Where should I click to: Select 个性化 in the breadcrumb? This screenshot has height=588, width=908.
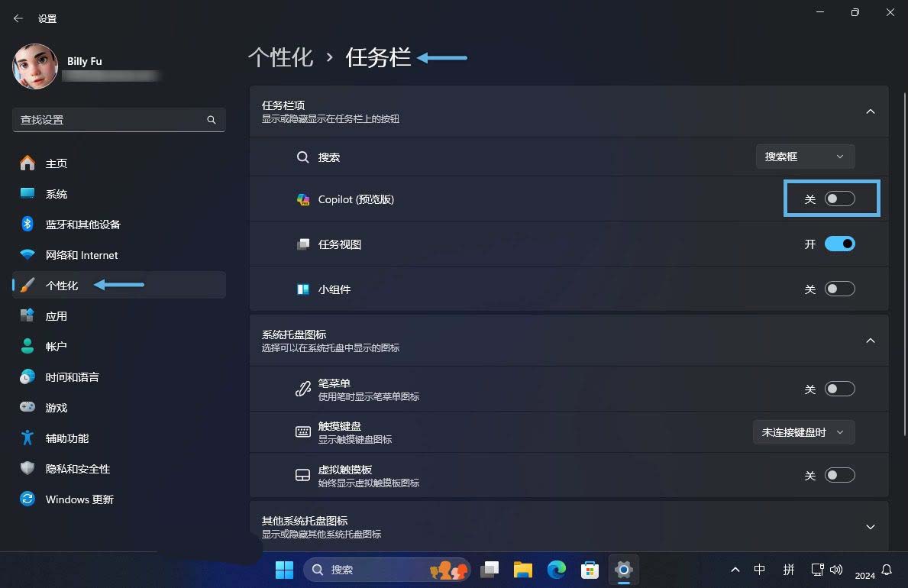click(280, 57)
